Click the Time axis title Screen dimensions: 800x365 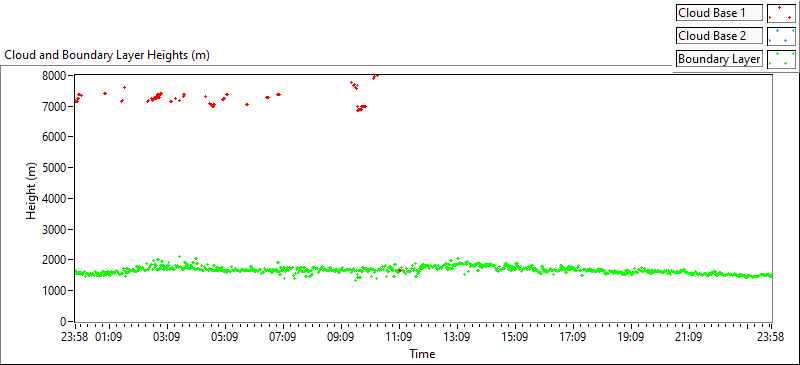(x=422, y=353)
